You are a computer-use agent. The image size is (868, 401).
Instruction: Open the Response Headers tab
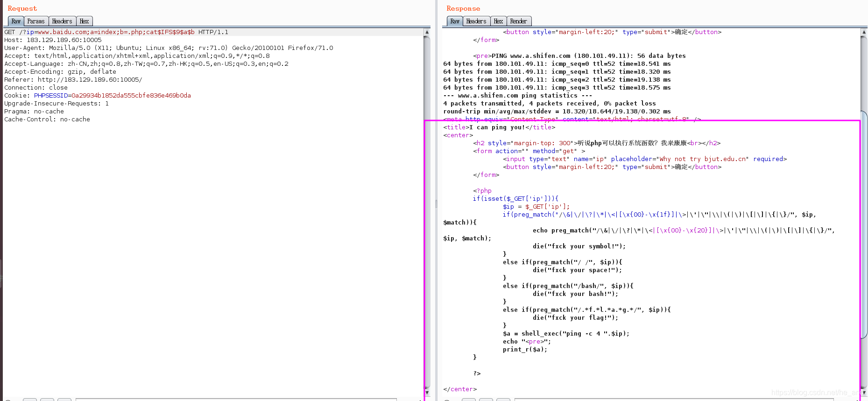(476, 21)
